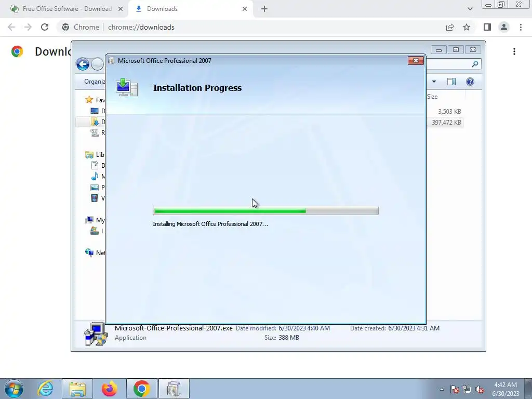Image resolution: width=532 pixels, height=399 pixels.
Task: Open the Chrome three-dot menu
Action: [521, 27]
